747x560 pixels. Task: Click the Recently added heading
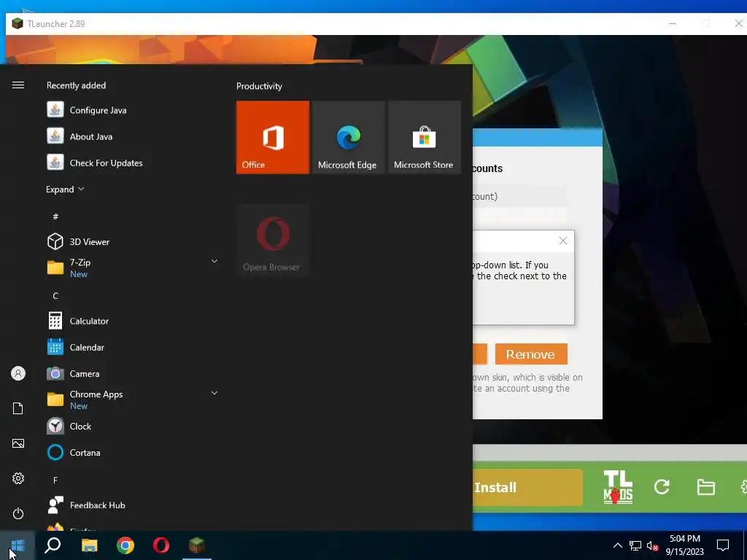(76, 85)
